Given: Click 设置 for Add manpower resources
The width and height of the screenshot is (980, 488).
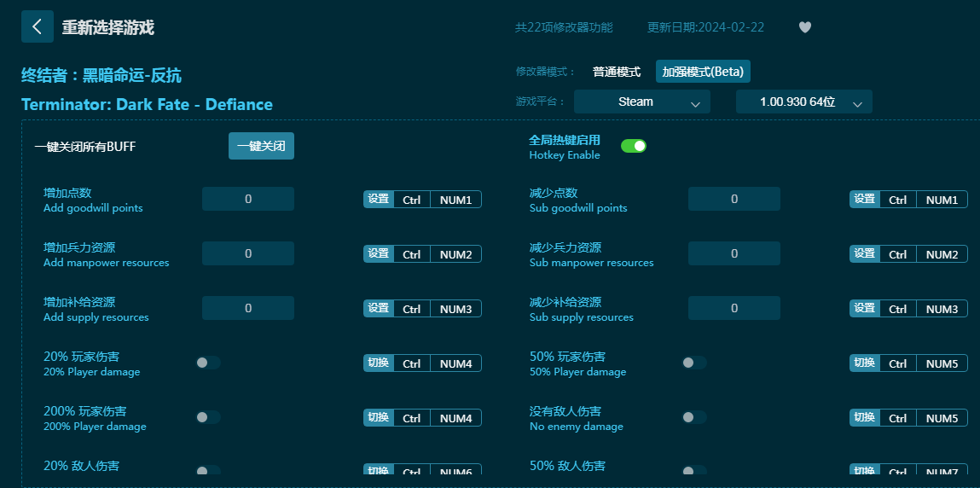Looking at the screenshot, I should [x=379, y=253].
